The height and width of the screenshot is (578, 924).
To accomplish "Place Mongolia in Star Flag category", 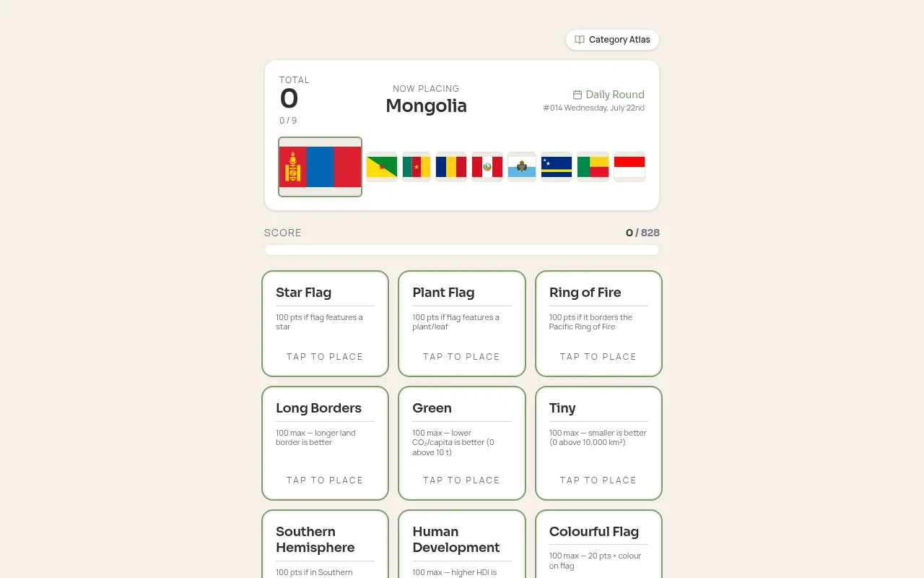I will (325, 324).
